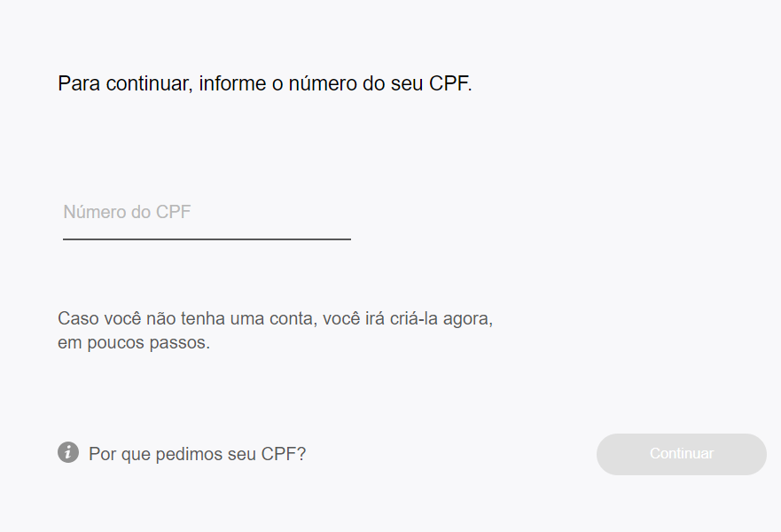Focus the Número do CPF input field

(x=207, y=213)
